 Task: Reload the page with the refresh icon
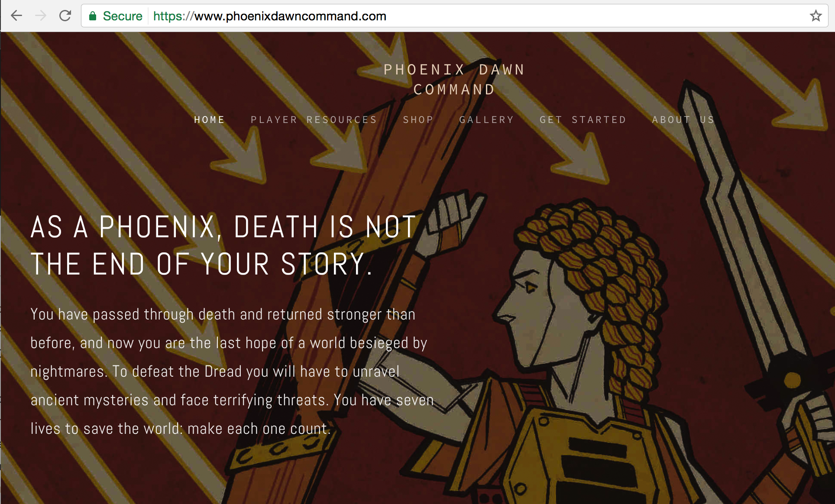(x=65, y=16)
